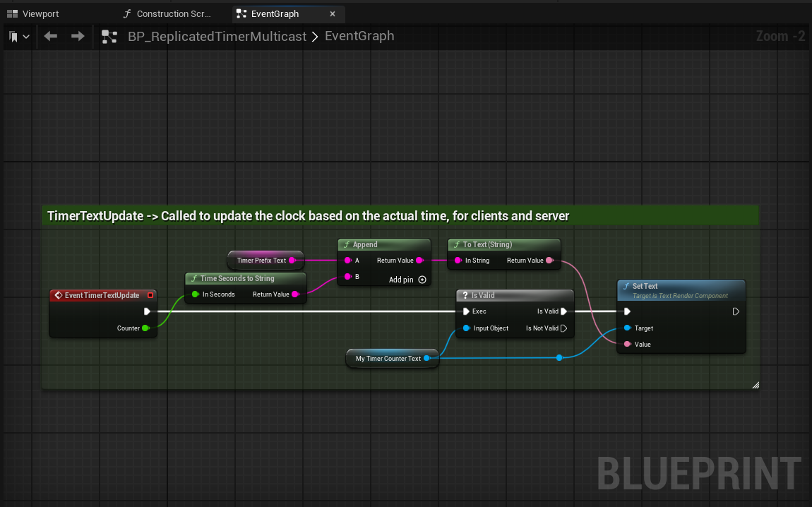The height and width of the screenshot is (507, 812).
Task: Select the EventGraph tab
Action: 275,14
